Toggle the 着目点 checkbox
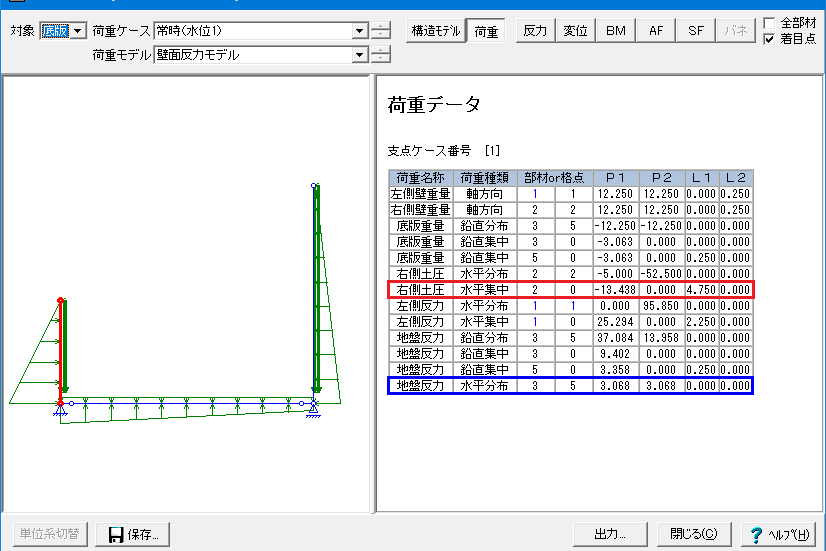The image size is (826, 551). [x=769, y=39]
